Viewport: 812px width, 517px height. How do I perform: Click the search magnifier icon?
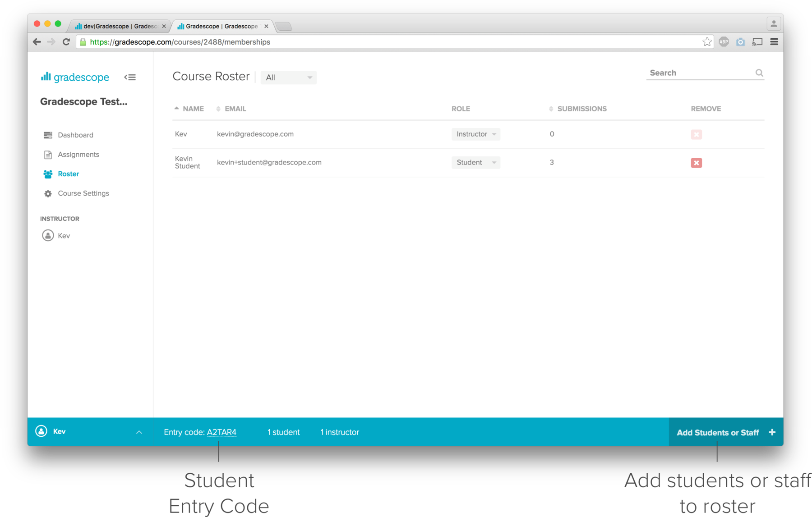pyautogui.click(x=759, y=73)
